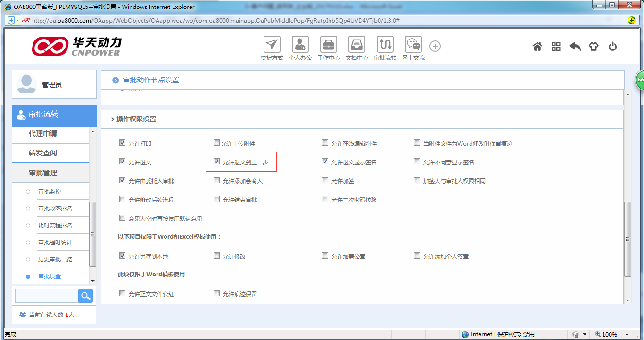Uncheck 允许退文显示签名 checkbox
Image resolution: width=644 pixels, height=340 pixels.
coord(325,162)
